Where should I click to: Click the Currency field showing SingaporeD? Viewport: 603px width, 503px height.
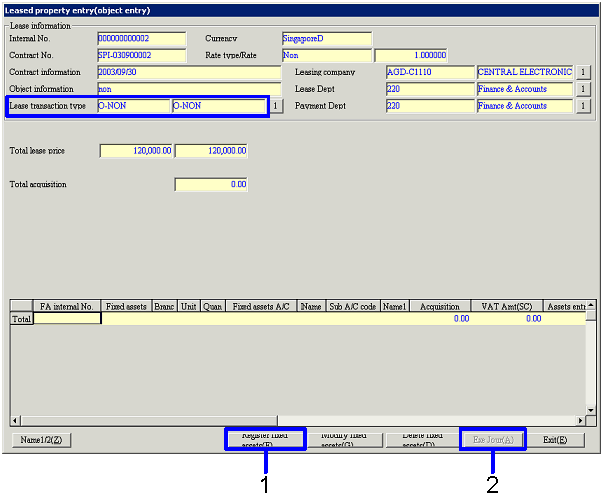(x=326, y=39)
